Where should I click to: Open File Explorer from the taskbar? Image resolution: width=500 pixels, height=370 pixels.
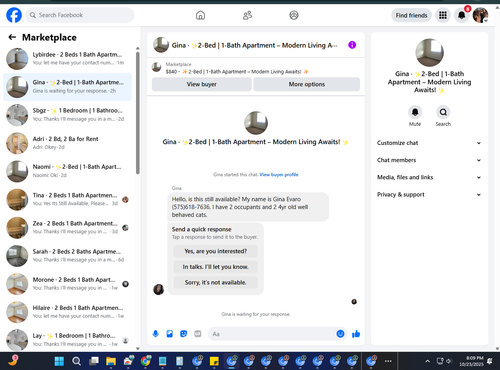click(x=111, y=361)
